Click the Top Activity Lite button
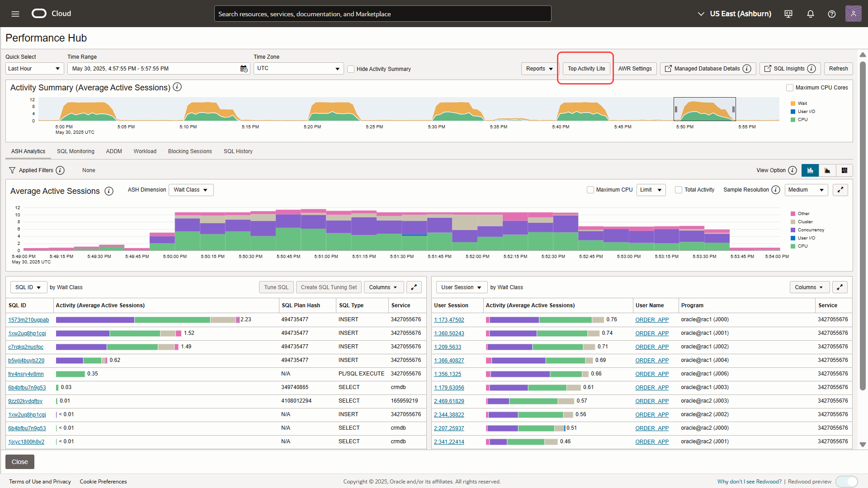Screen dimensions: 868x488 [586, 69]
